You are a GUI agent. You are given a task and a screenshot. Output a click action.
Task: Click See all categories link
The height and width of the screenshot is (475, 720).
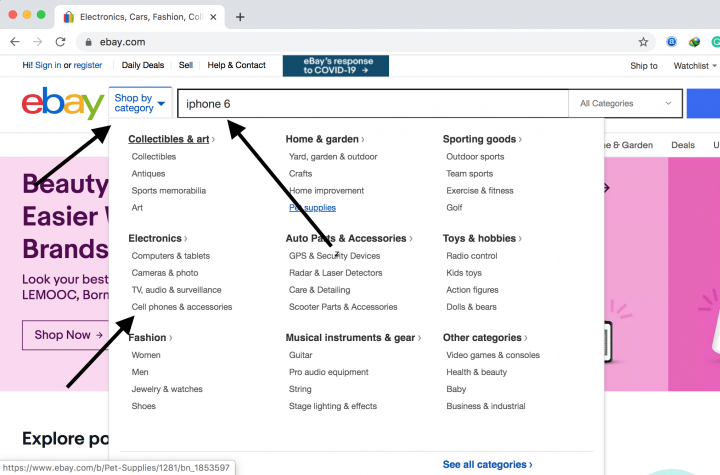[x=487, y=464]
